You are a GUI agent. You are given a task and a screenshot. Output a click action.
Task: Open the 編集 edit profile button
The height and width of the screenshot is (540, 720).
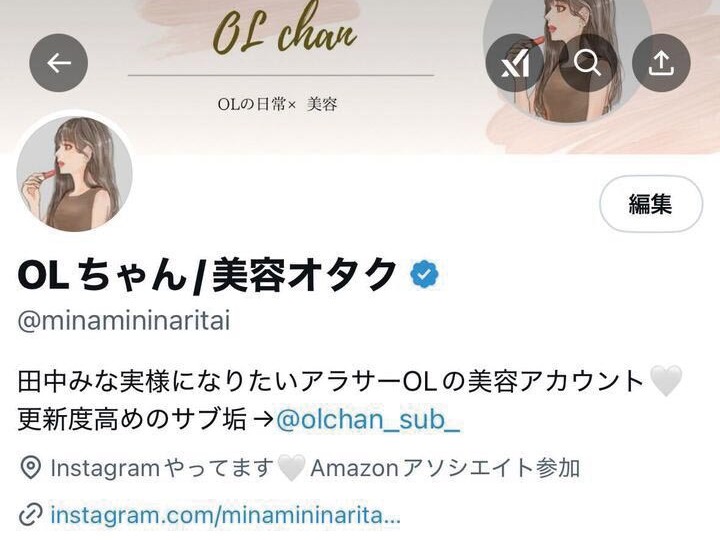pos(651,203)
